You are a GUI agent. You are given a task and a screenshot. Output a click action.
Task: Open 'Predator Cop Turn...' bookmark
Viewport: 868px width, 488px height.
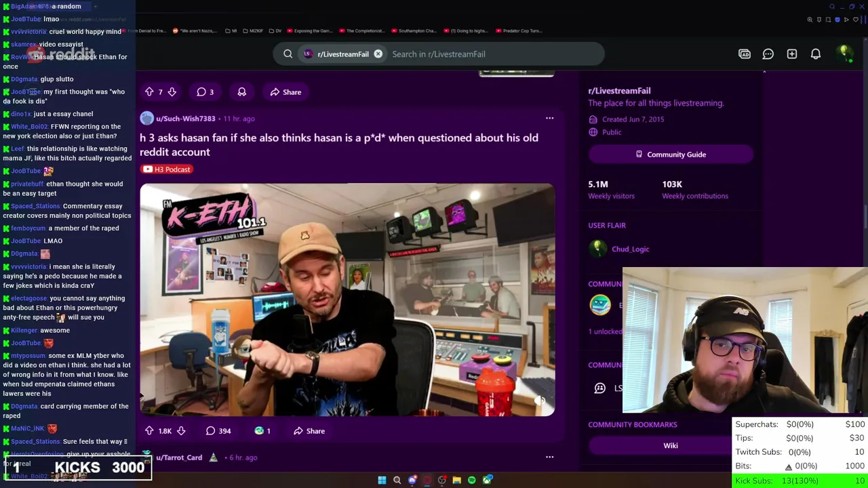coord(519,30)
